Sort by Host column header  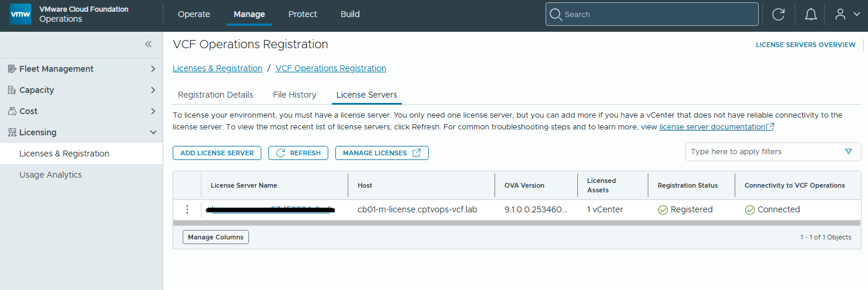coord(365,185)
